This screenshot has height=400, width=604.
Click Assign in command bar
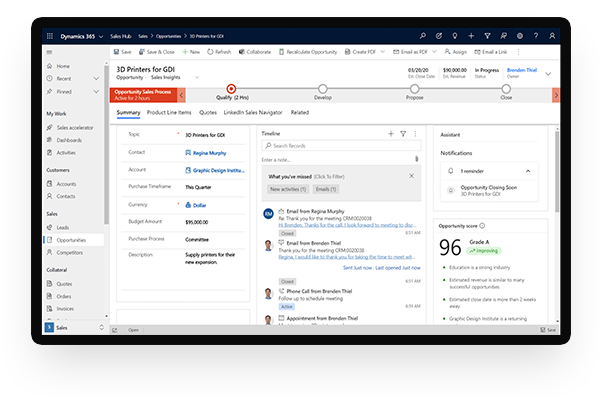pyautogui.click(x=456, y=52)
